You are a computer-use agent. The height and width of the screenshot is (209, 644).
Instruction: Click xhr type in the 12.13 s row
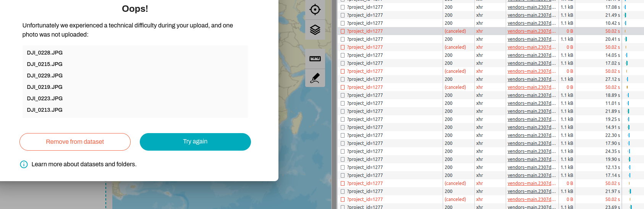pos(479,167)
